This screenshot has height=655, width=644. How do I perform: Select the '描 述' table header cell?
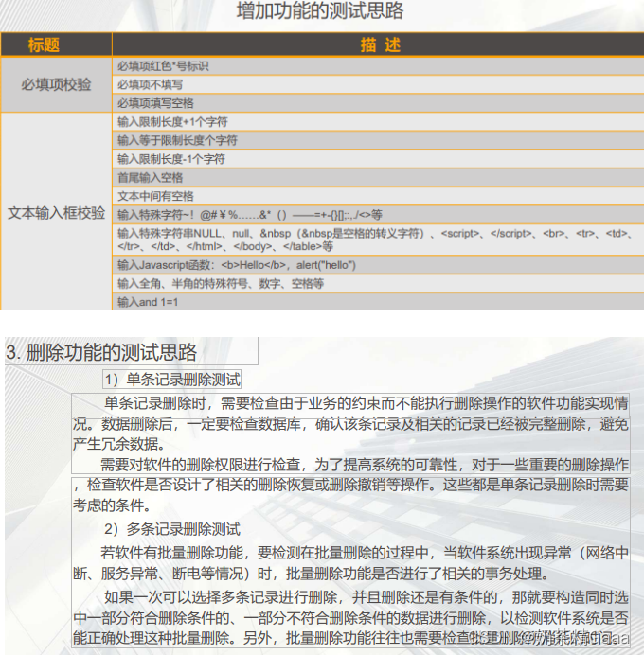(x=379, y=44)
